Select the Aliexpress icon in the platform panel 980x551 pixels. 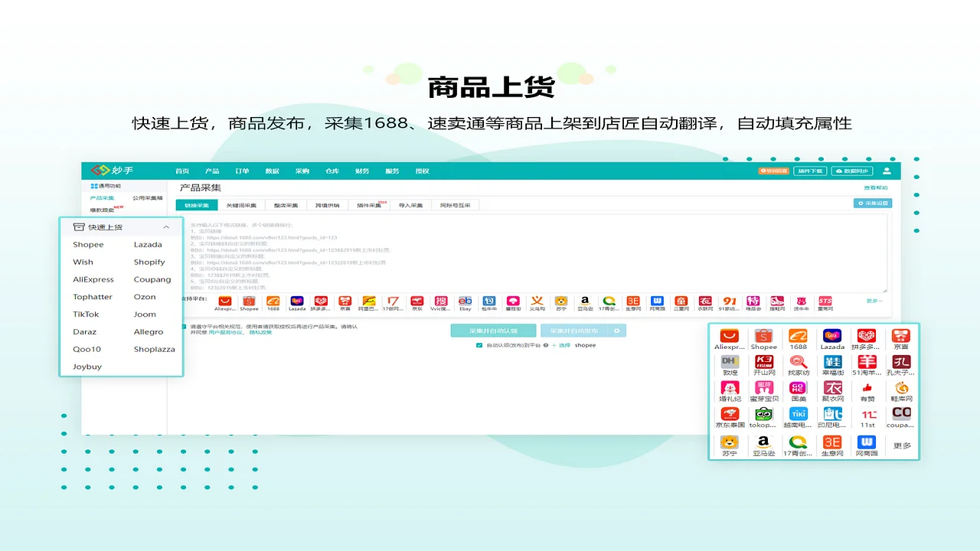click(x=729, y=339)
